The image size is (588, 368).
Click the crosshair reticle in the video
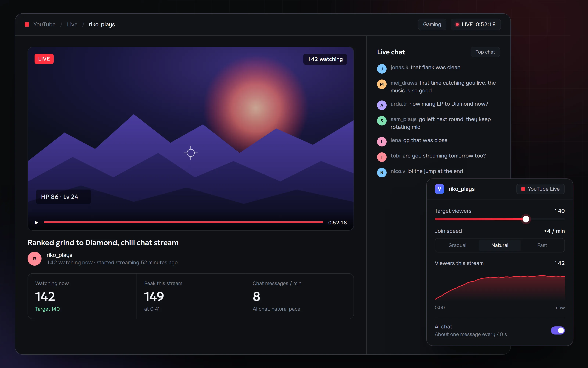[x=191, y=153]
